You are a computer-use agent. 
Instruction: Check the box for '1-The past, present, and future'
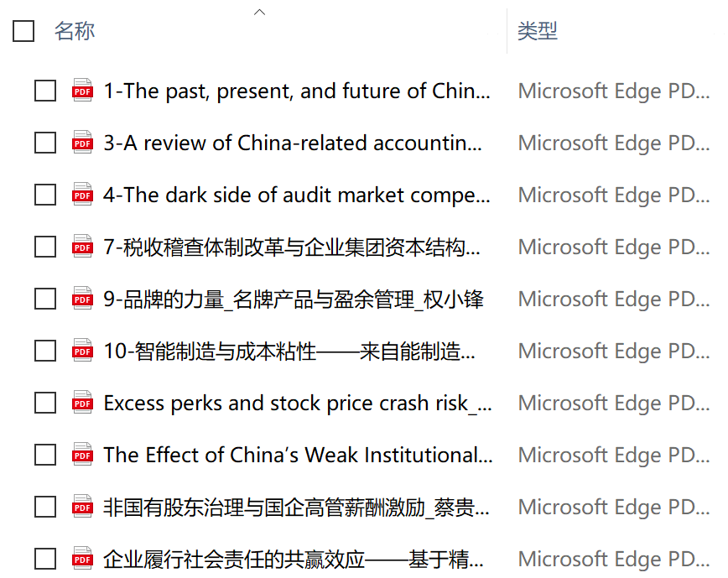[x=45, y=91]
